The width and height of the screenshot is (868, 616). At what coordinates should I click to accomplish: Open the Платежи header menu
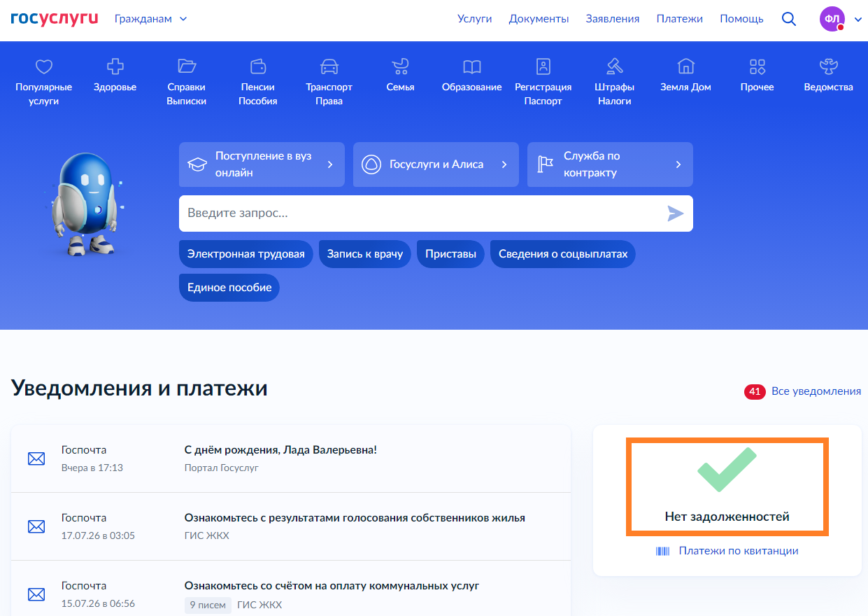680,19
